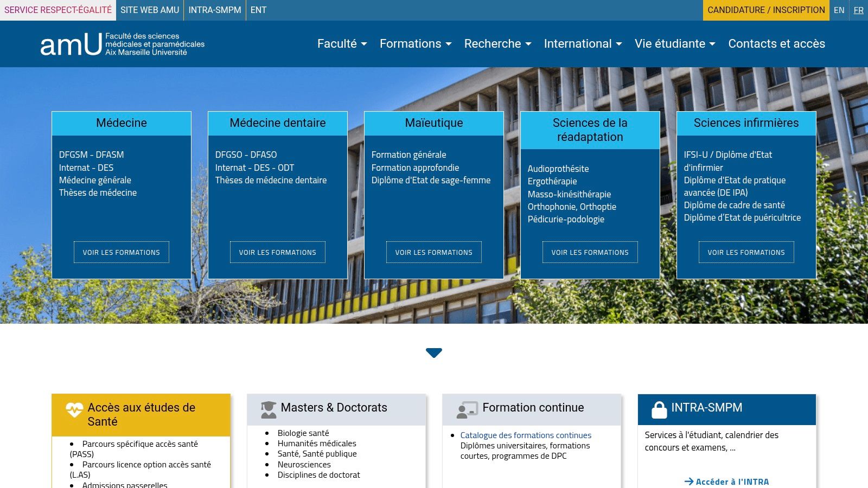The image size is (868, 488).
Task: Switch language to EN
Action: (839, 10)
